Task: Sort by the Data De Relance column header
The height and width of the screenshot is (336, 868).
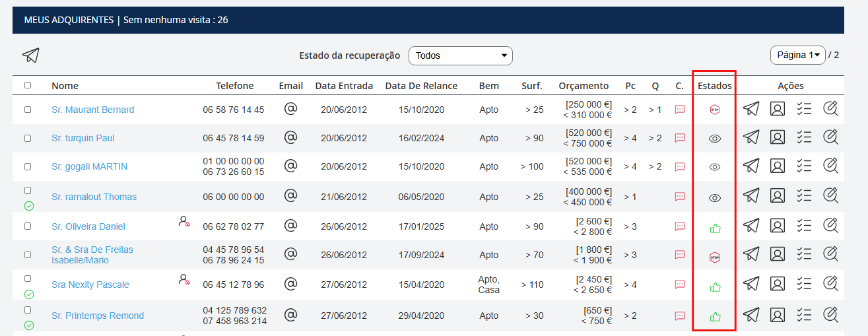Action: click(x=421, y=86)
